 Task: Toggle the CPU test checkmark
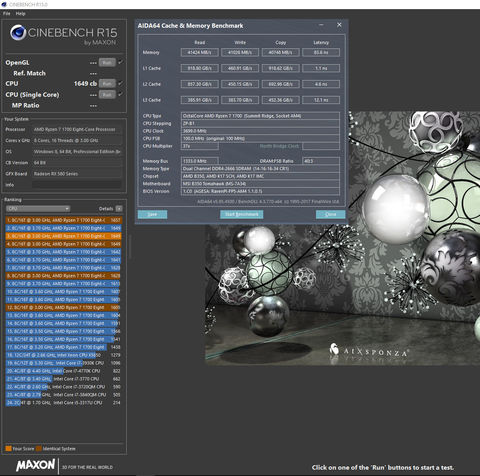pyautogui.click(x=120, y=83)
